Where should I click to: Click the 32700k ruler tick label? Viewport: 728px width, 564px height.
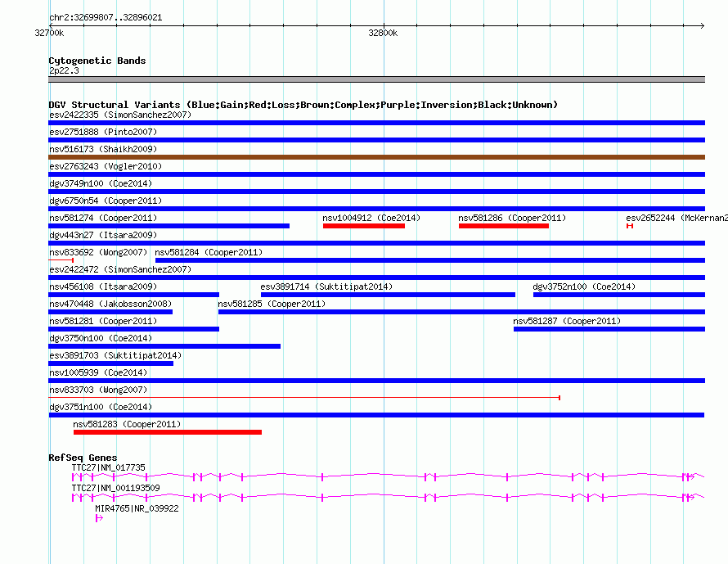49,33
